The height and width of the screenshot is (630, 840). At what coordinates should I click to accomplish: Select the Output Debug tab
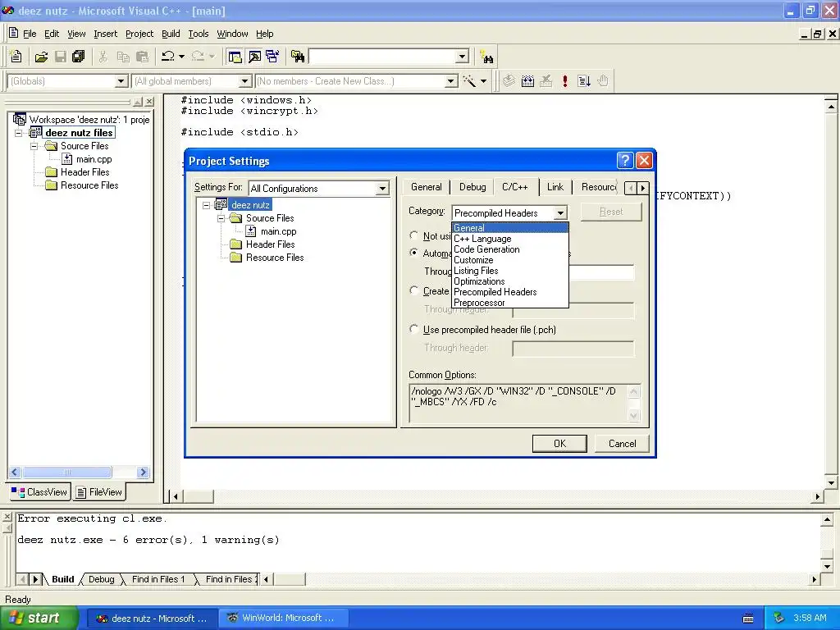pyautogui.click(x=101, y=579)
